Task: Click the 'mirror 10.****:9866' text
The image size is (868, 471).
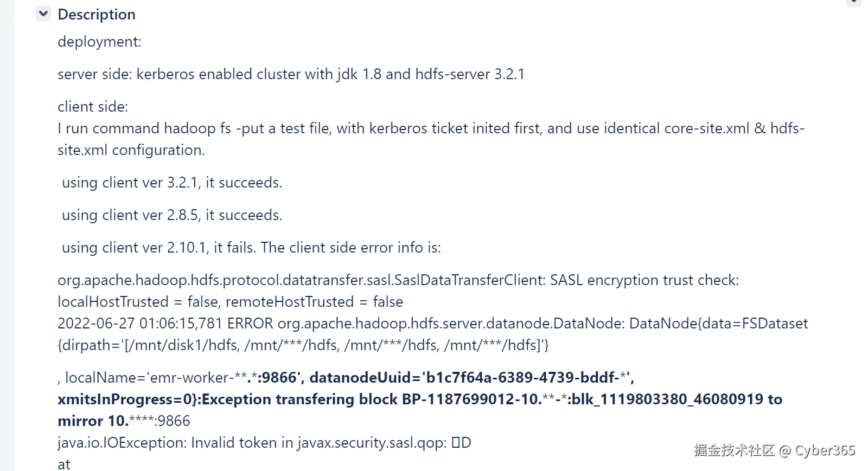Action: (124, 421)
